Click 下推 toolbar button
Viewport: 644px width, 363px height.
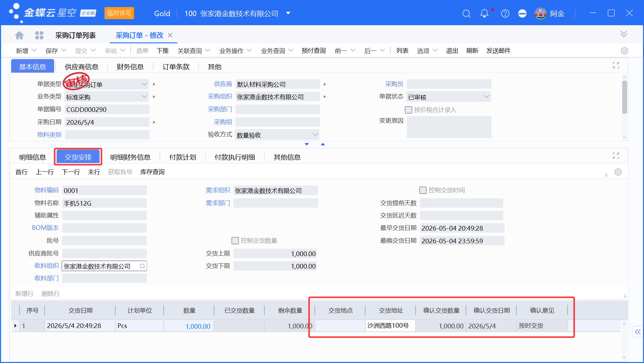[163, 51]
